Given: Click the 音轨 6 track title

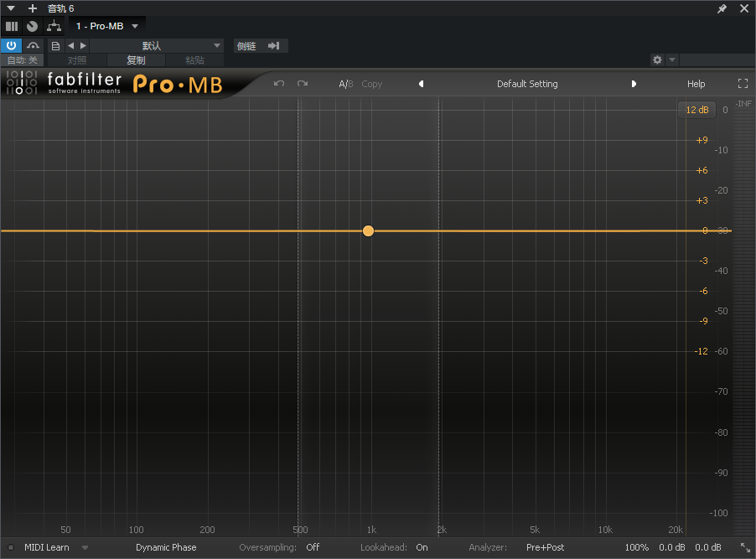Looking at the screenshot, I should (60, 8).
